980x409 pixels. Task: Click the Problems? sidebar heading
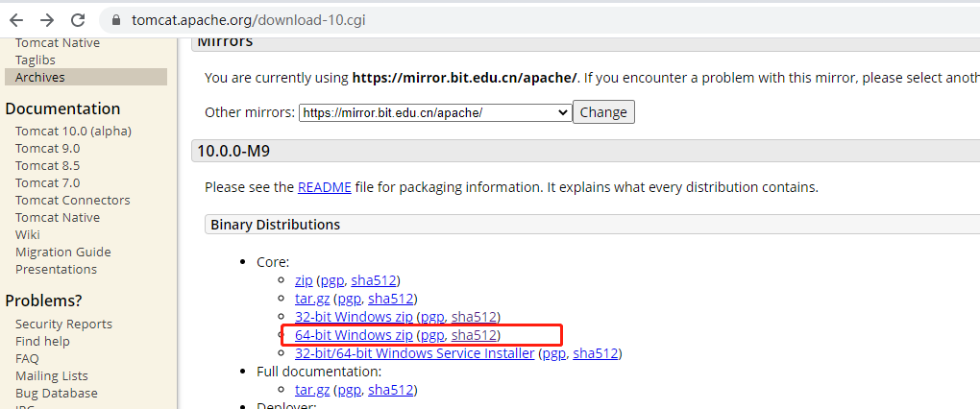click(x=44, y=301)
